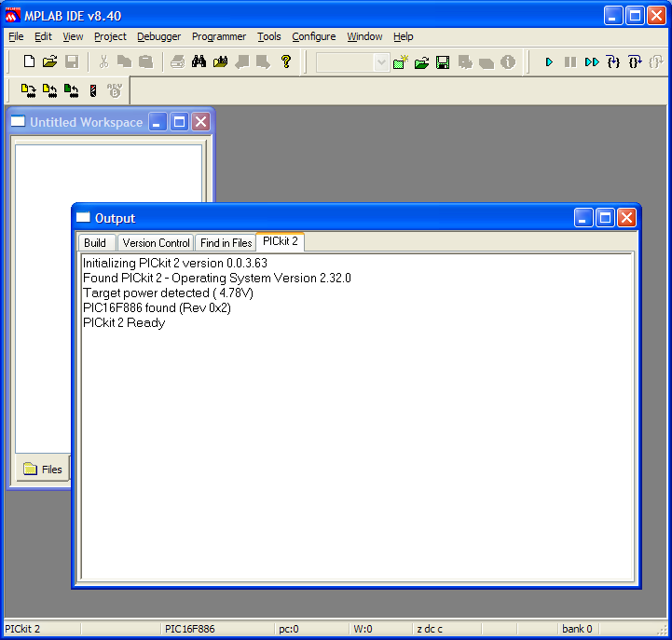The height and width of the screenshot is (640, 672).
Task: Open the Edit menu
Action: click(43, 37)
